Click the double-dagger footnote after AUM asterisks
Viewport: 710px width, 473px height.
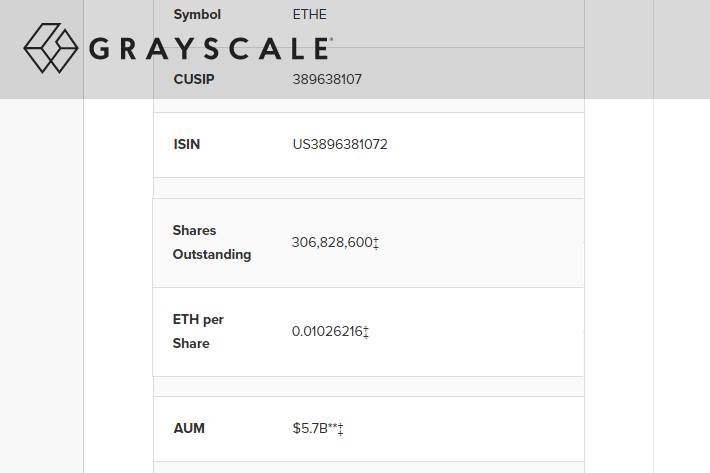341,429
